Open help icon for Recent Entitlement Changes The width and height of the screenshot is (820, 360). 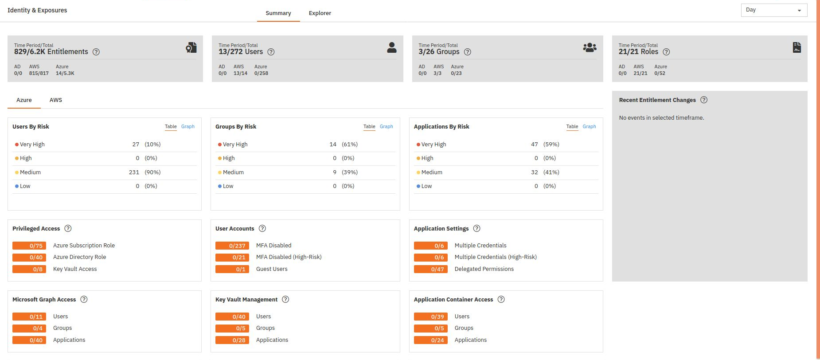point(704,100)
